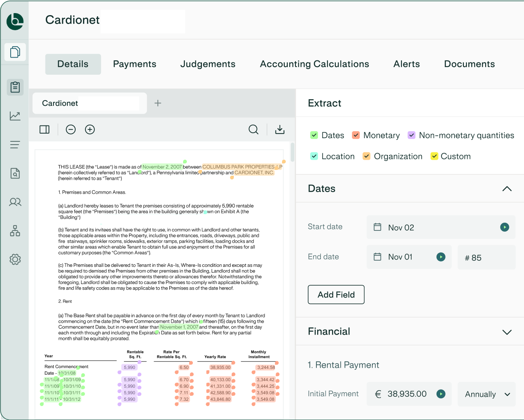Screen dimensions: 524x420
Task: Toggle the document sidebar panel icon
Action: click(x=45, y=130)
